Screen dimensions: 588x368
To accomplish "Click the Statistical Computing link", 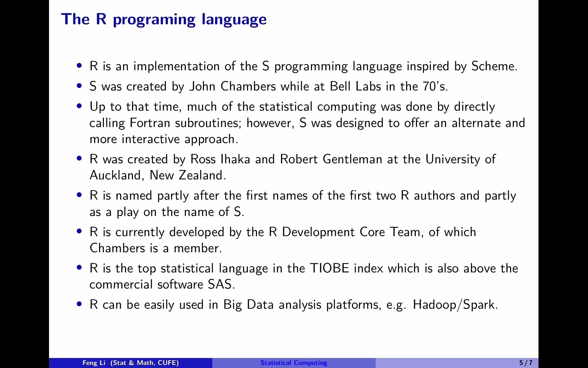I will (294, 362).
